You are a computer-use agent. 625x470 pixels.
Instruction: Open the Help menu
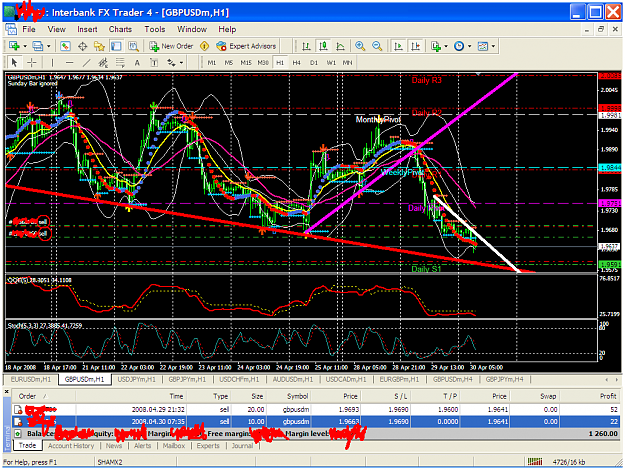point(227,29)
